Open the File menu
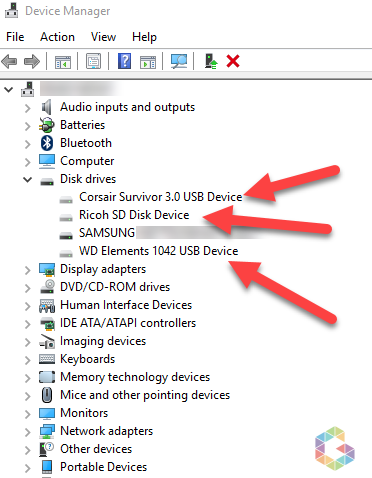Image resolution: width=372 pixels, height=478 pixels. (15, 37)
